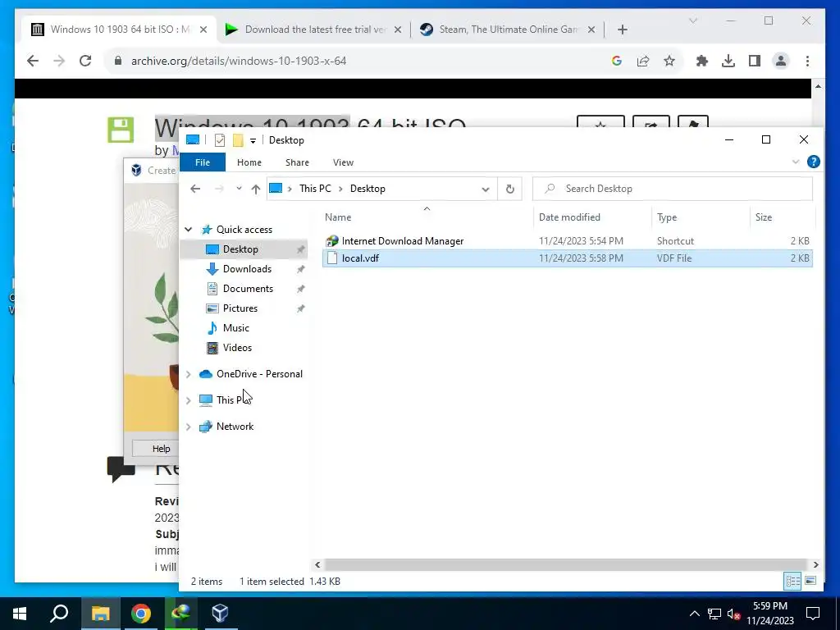The image size is (840, 630).
Task: Go up one folder level in Explorer
Action: pos(256,189)
